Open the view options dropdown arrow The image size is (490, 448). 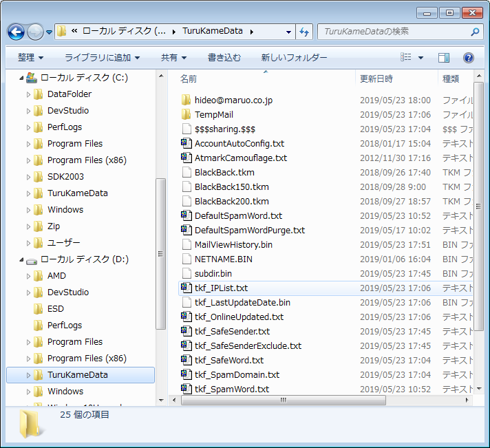tap(421, 58)
